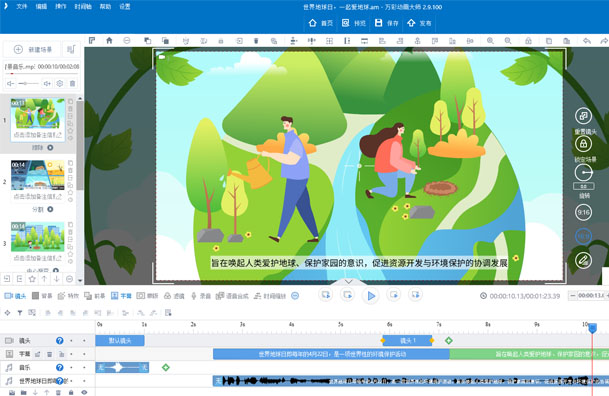Click the minus button beside time field
This screenshot has width=609, height=396.
(x=572, y=296)
